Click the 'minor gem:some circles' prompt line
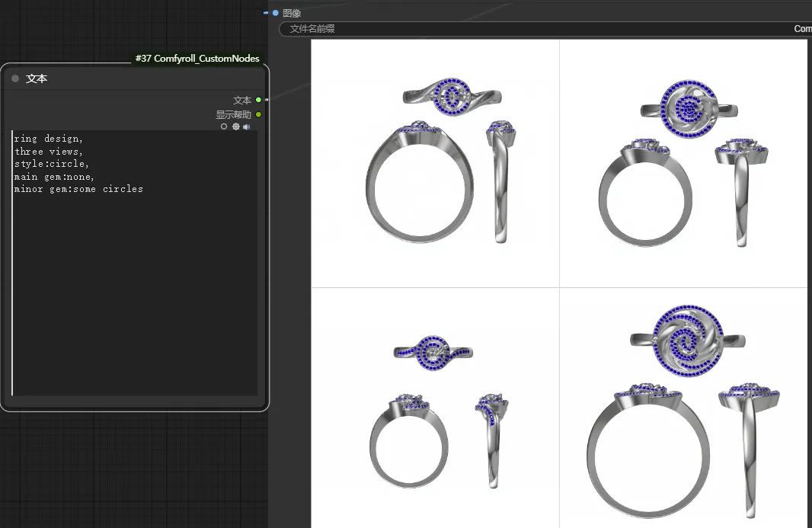This screenshot has width=812, height=528. tap(78, 189)
